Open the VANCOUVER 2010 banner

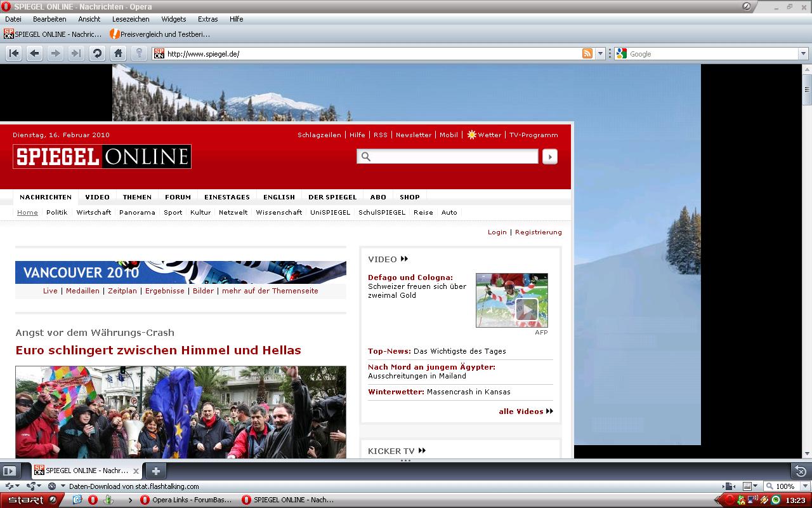(x=181, y=272)
